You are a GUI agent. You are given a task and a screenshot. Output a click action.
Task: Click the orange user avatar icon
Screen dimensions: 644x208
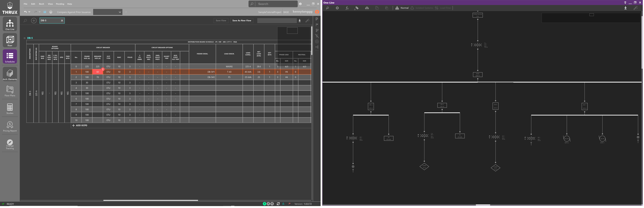click(x=317, y=12)
